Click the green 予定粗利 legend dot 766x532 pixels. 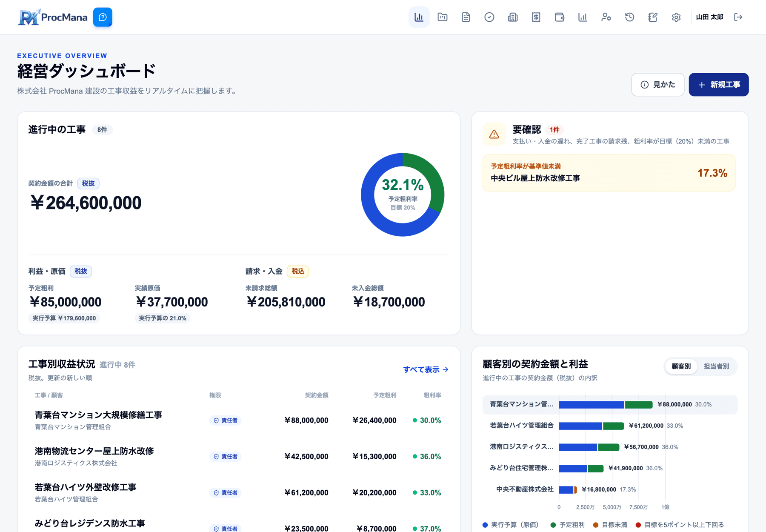553,525
